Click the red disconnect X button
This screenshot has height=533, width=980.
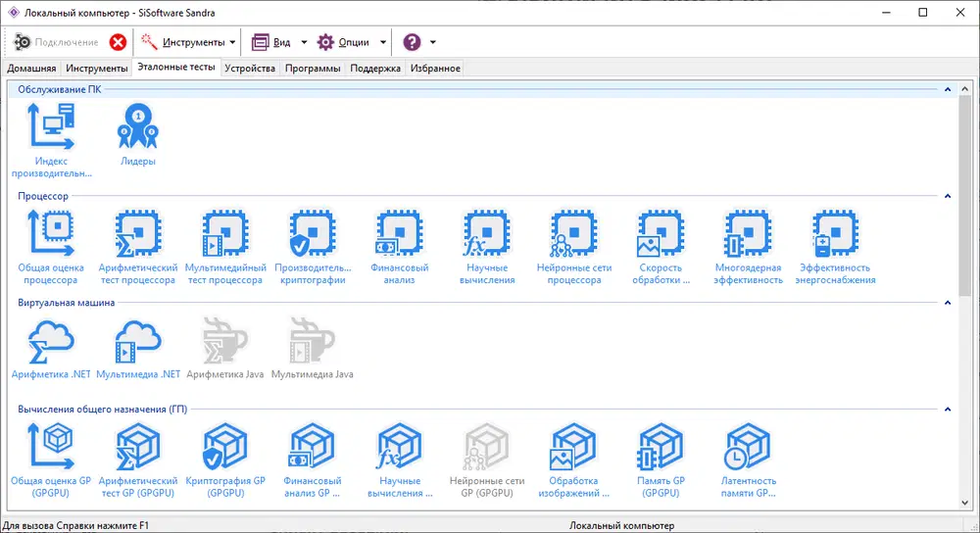point(118,42)
